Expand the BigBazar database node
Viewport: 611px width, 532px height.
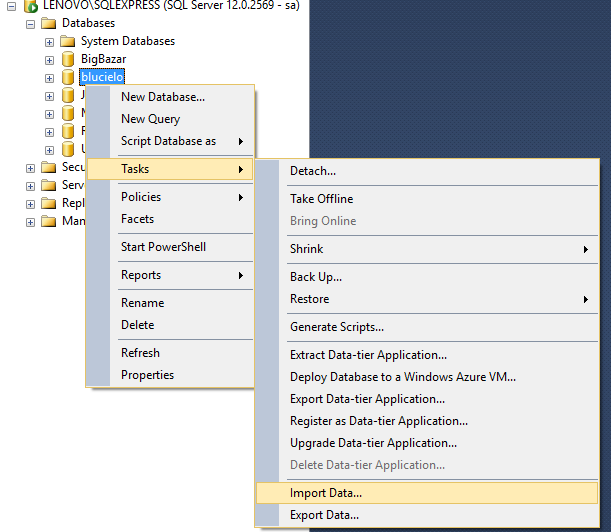tap(49, 60)
